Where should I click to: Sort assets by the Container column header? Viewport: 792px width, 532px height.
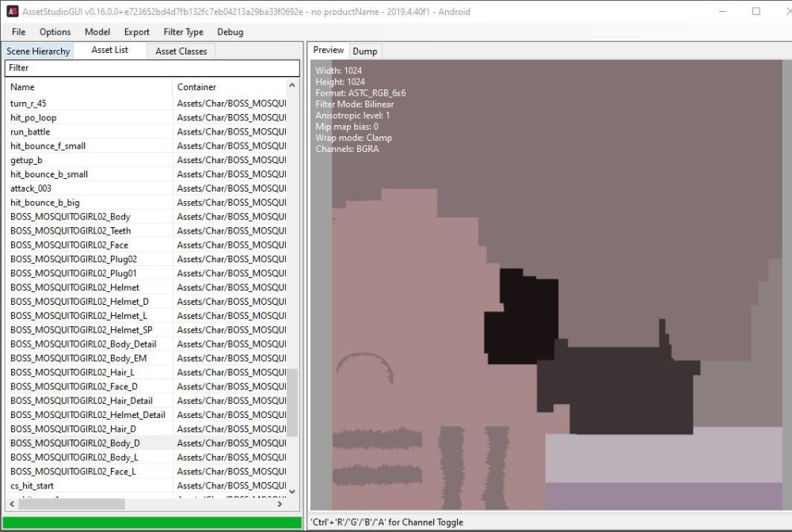(196, 86)
